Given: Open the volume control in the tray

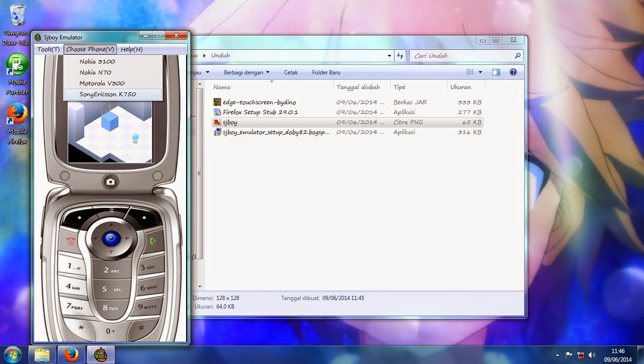Looking at the screenshot, I should pos(592,355).
